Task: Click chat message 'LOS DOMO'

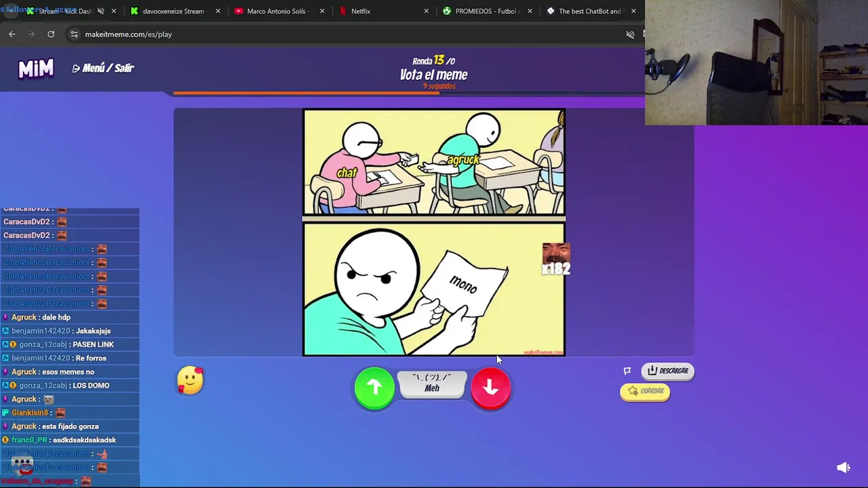Action: (x=91, y=385)
